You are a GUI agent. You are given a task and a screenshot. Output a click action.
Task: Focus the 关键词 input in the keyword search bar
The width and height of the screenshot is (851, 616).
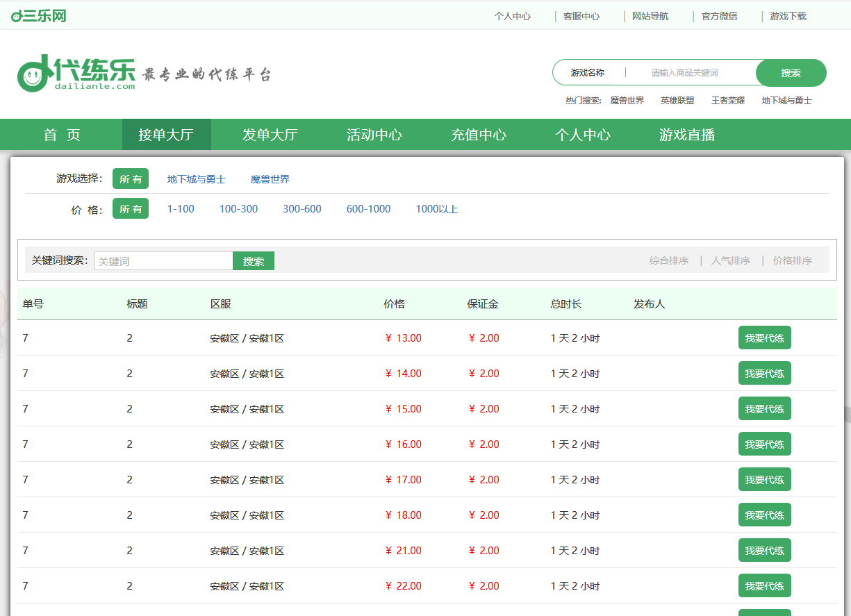click(164, 261)
